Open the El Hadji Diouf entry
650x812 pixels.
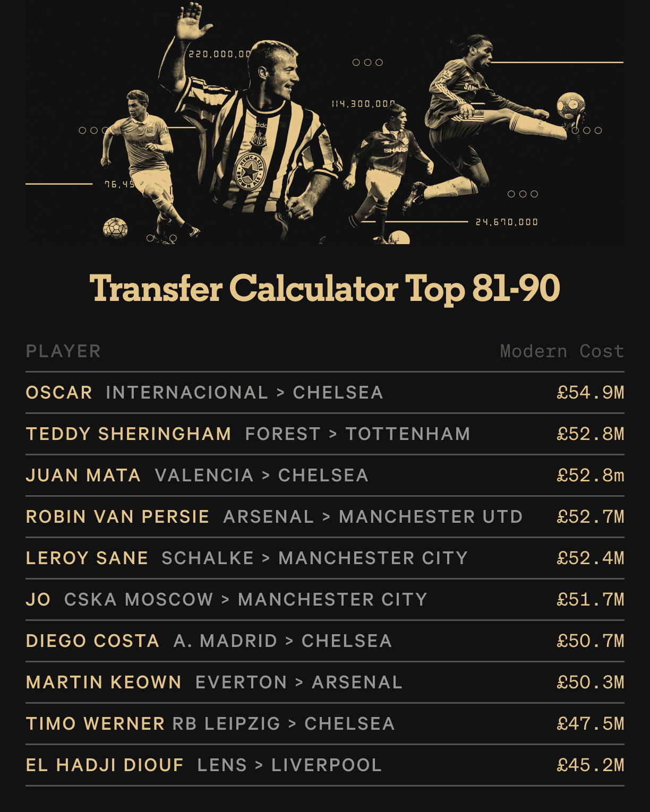[105, 765]
